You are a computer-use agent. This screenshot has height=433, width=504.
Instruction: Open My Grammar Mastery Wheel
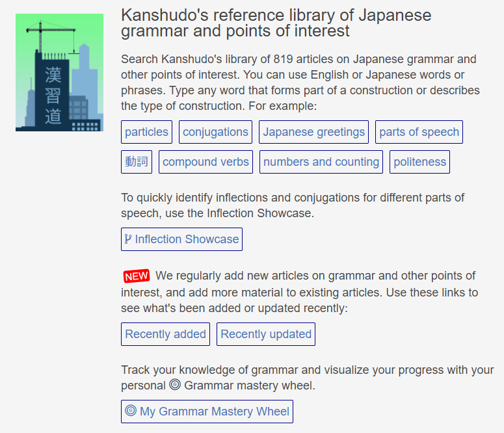[x=207, y=412]
